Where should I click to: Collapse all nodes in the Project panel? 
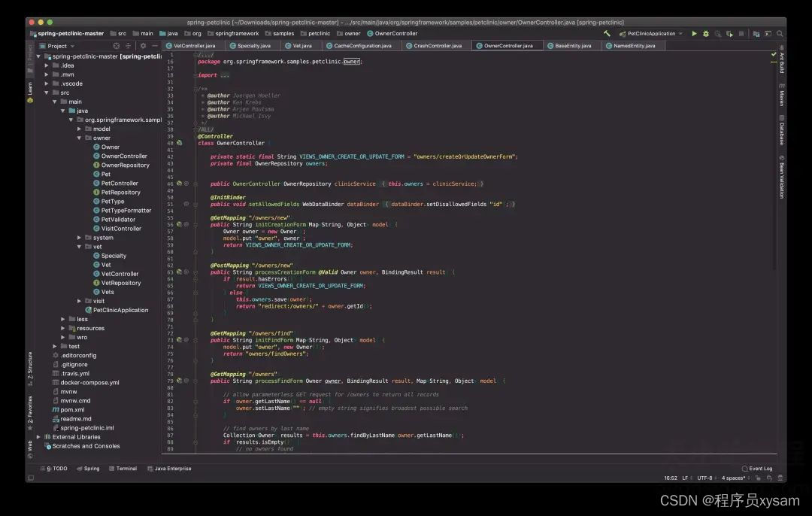(129, 46)
